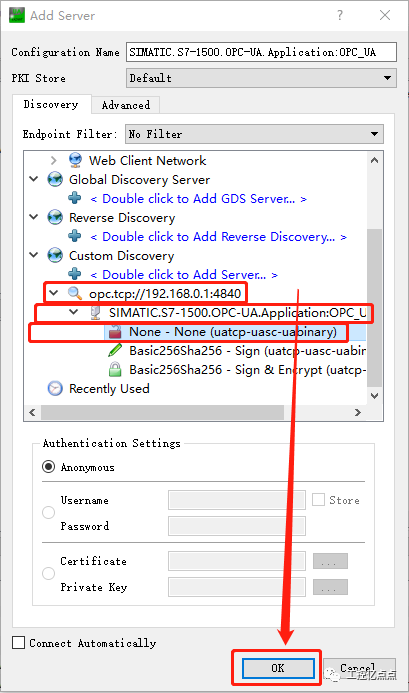
Task: Open the Endpoint Filter dropdown
Action: tap(255, 134)
